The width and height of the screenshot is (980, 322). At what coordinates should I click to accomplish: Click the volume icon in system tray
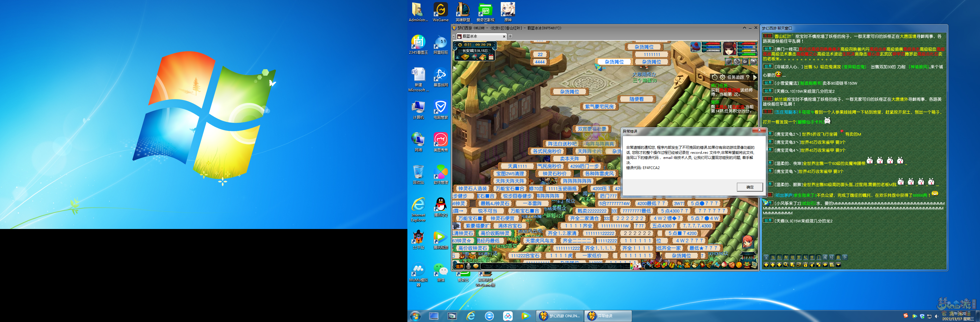coord(937,316)
